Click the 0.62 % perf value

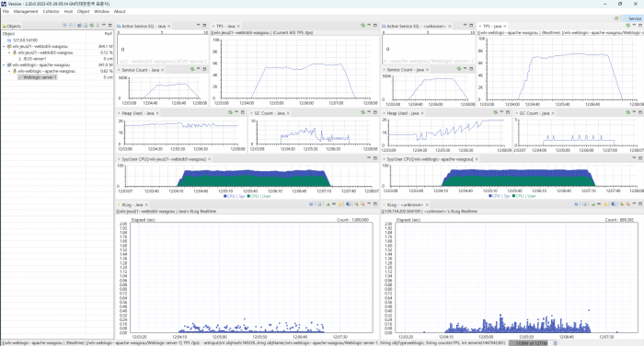click(x=107, y=71)
